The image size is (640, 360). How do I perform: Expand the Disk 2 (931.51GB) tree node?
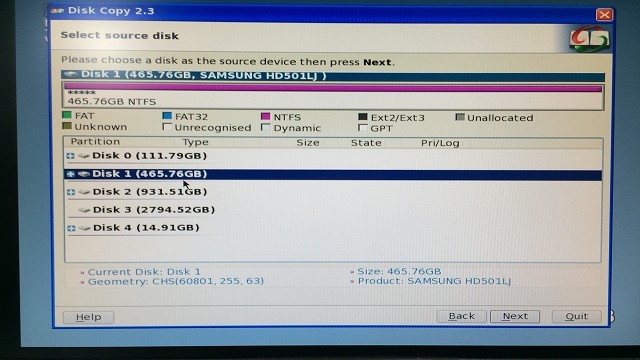coord(71,192)
